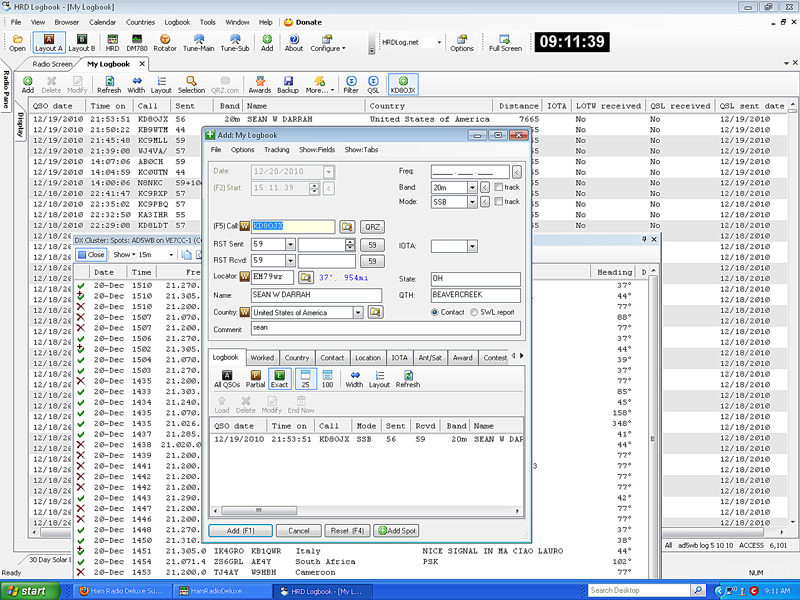Open the Band dropdown

[472, 187]
